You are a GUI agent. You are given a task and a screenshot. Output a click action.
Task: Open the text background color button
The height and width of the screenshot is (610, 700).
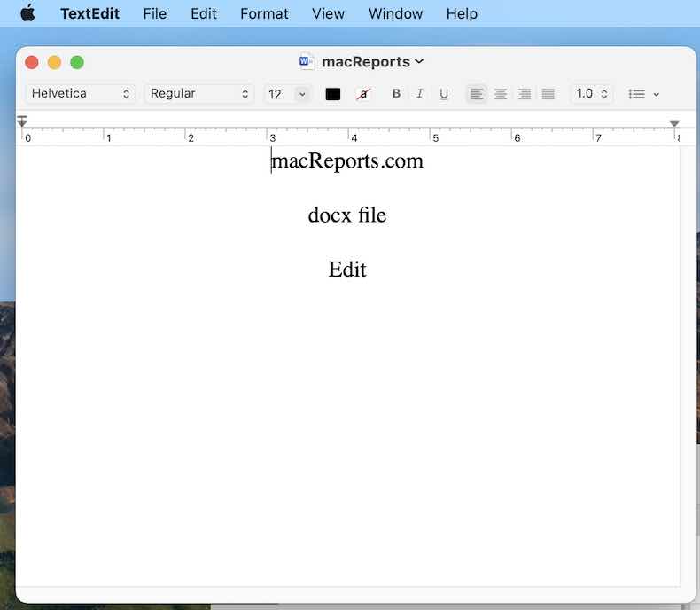coord(363,94)
